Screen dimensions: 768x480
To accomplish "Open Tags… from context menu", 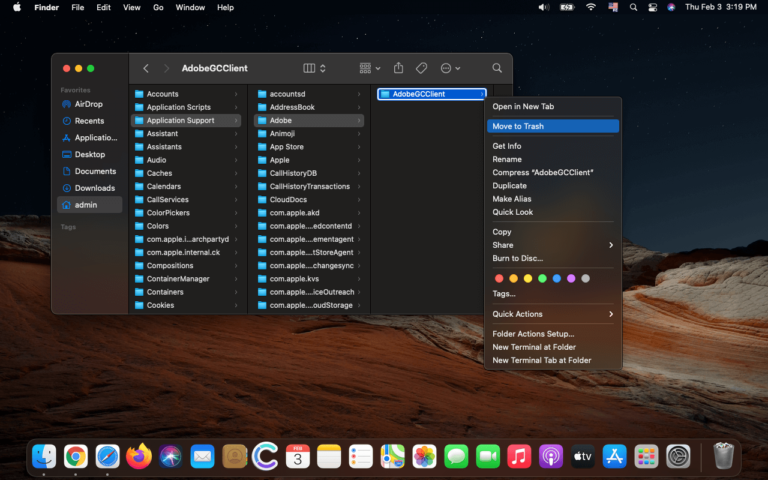I will [x=552, y=294].
